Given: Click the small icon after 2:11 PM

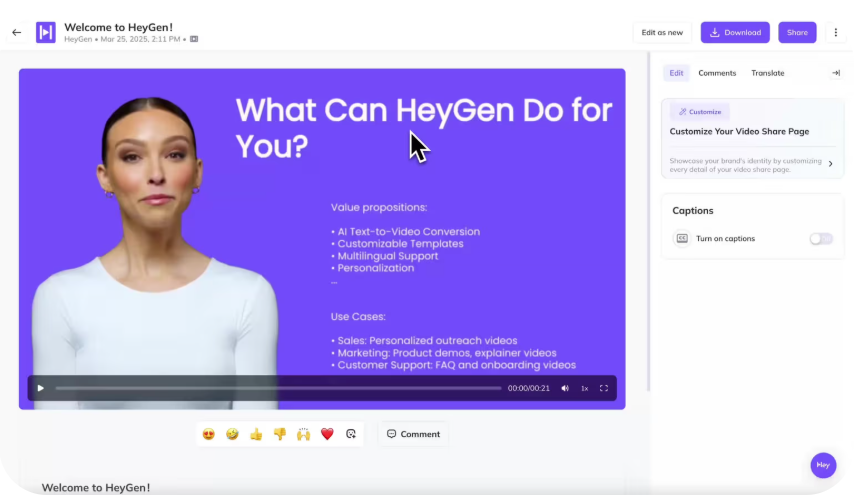Looking at the screenshot, I should 194,39.
